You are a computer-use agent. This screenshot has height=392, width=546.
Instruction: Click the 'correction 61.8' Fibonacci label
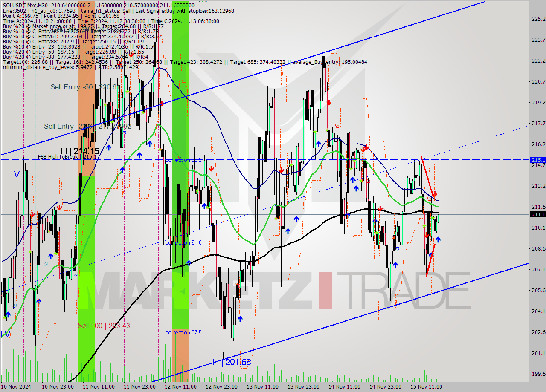click(183, 242)
